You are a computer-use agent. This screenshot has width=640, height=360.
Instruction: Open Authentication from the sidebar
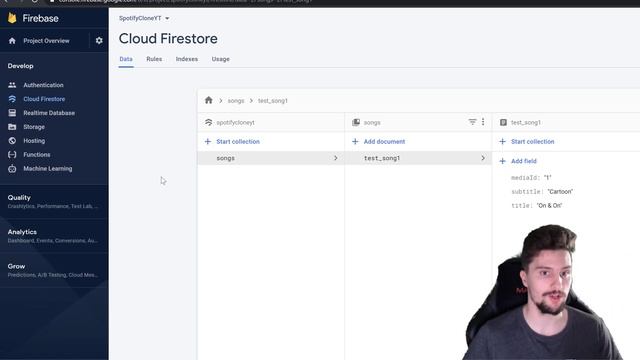click(x=43, y=85)
